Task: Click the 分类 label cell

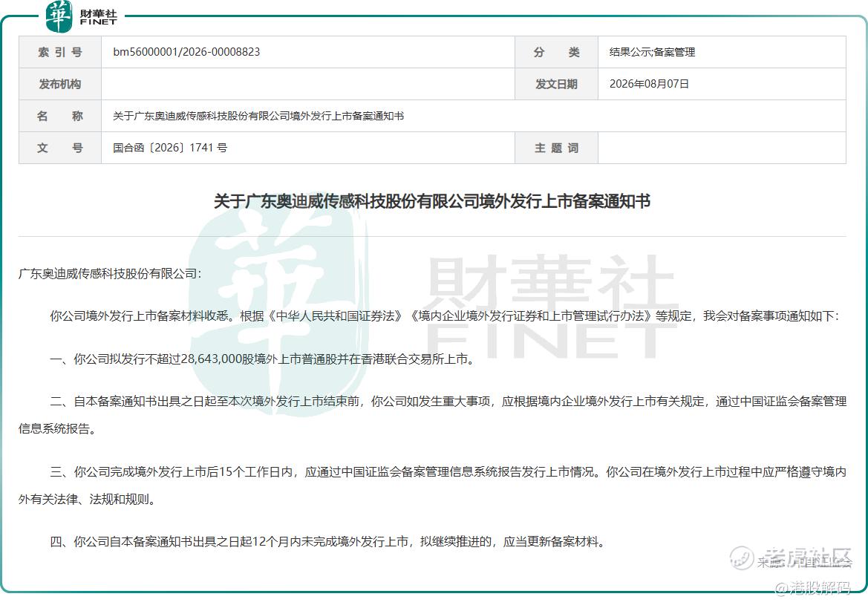Action: coord(556,52)
